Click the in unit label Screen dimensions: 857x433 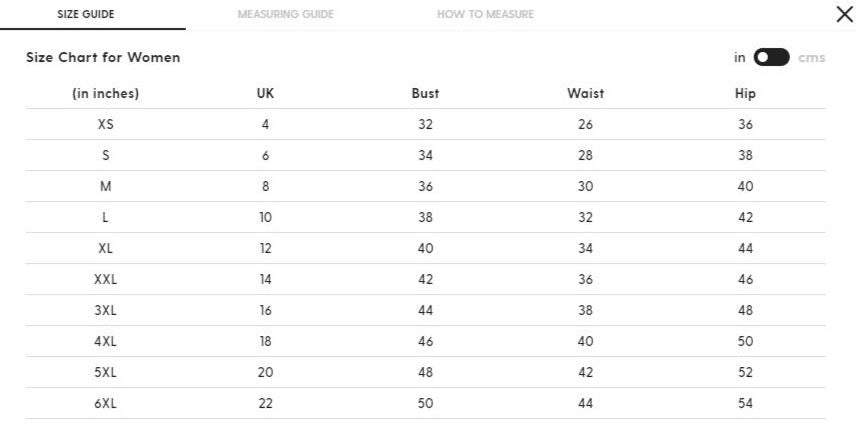coord(739,57)
